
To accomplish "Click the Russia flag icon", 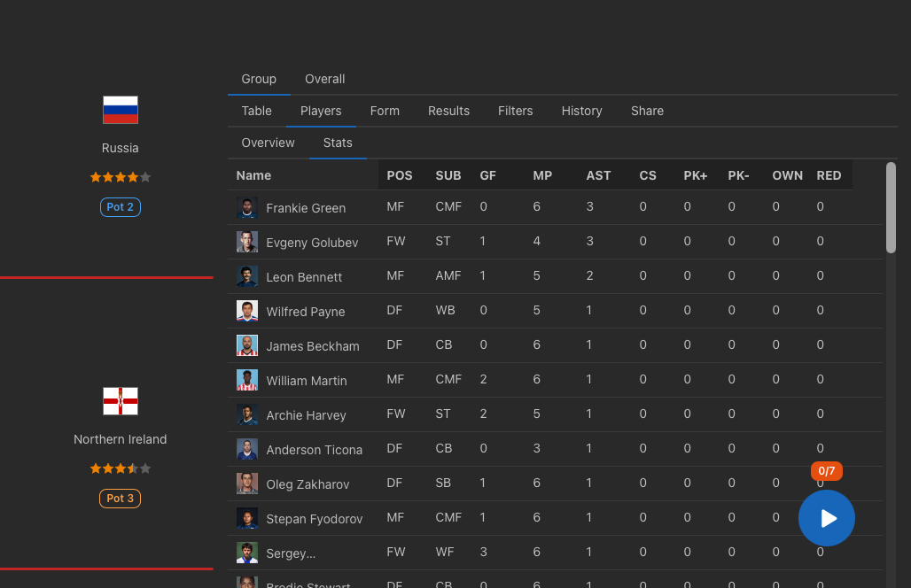I will coord(121,110).
